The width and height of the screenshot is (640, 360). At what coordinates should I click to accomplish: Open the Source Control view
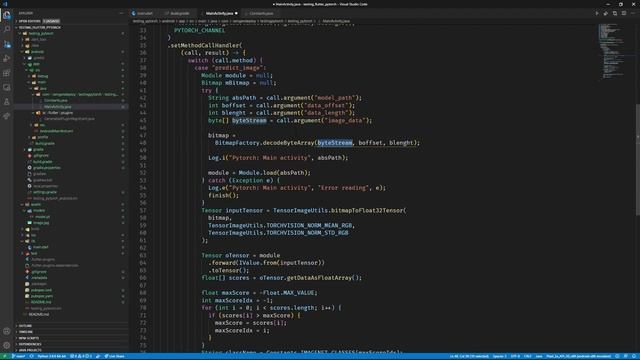pos(7,44)
